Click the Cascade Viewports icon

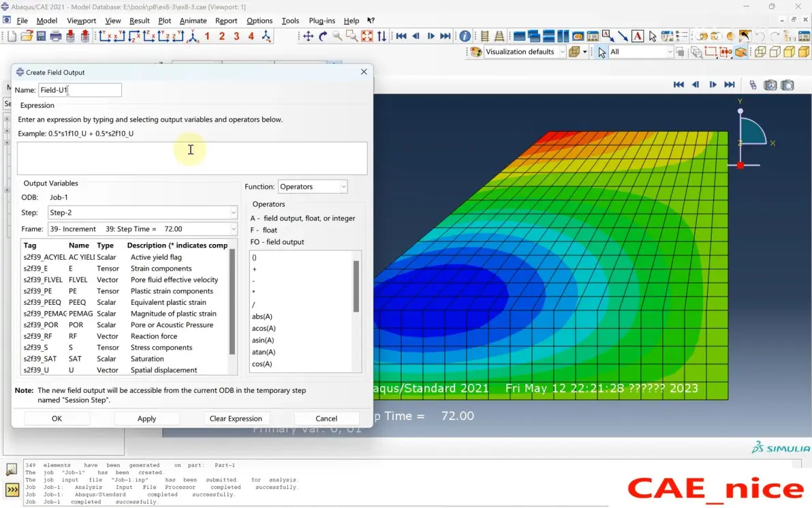533,36
